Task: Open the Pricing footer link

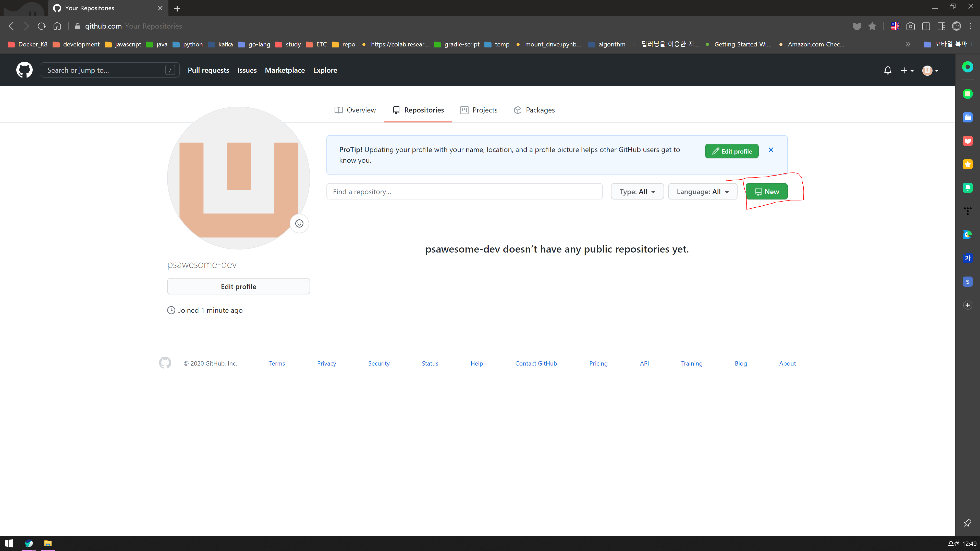Action: click(x=598, y=363)
